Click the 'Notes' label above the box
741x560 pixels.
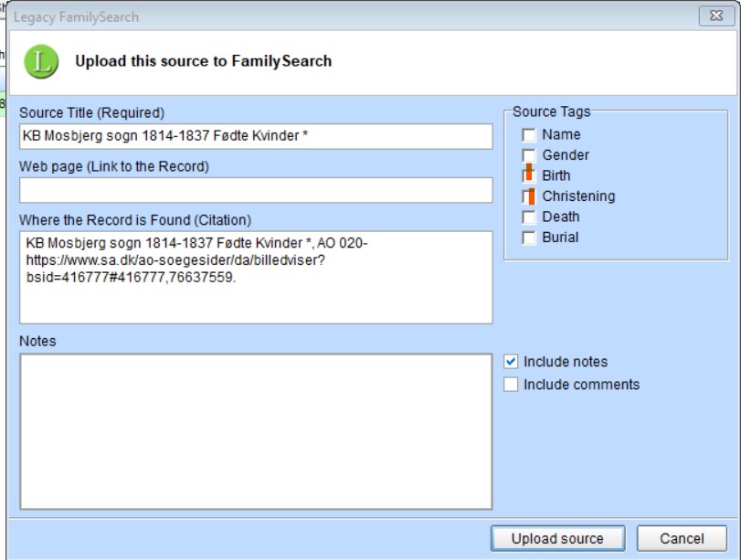[x=37, y=341]
